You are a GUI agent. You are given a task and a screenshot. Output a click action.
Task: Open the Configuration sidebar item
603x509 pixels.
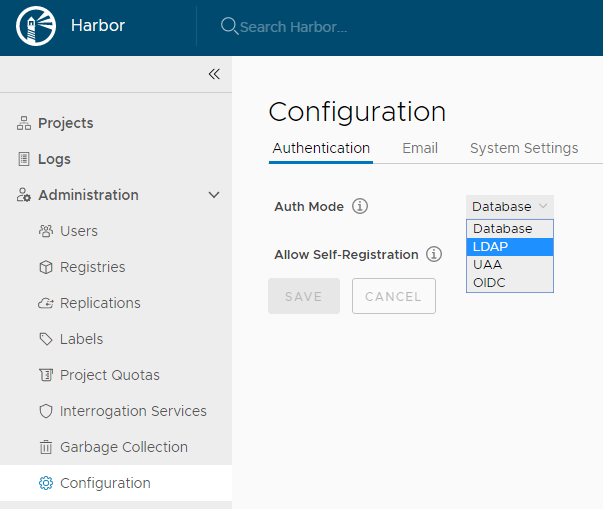point(116,483)
